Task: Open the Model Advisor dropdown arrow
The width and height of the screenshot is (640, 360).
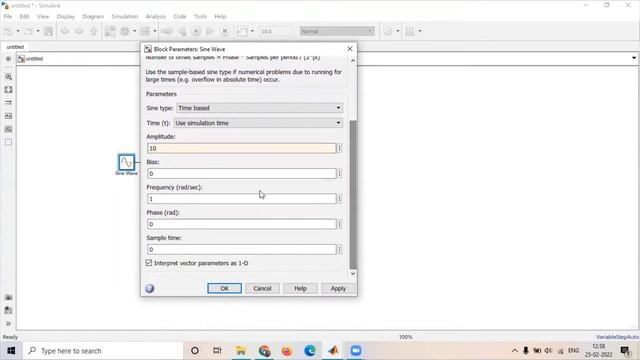Action: pyautogui.click(x=398, y=31)
